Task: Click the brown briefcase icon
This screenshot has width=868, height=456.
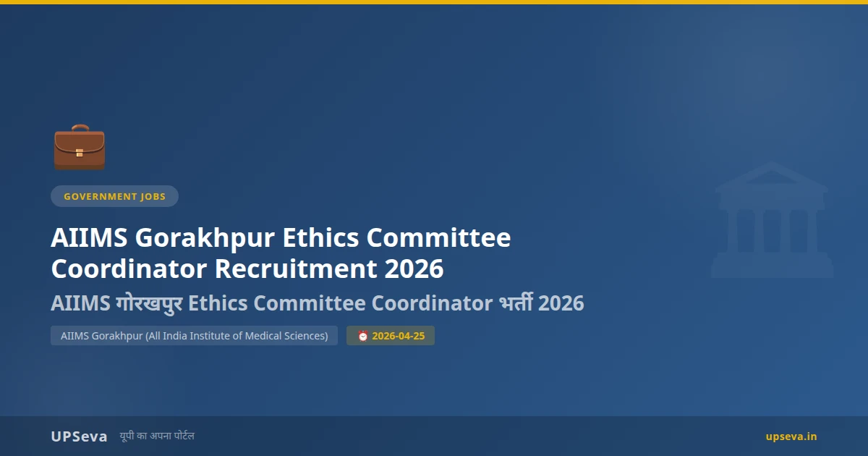Action: pos(80,148)
